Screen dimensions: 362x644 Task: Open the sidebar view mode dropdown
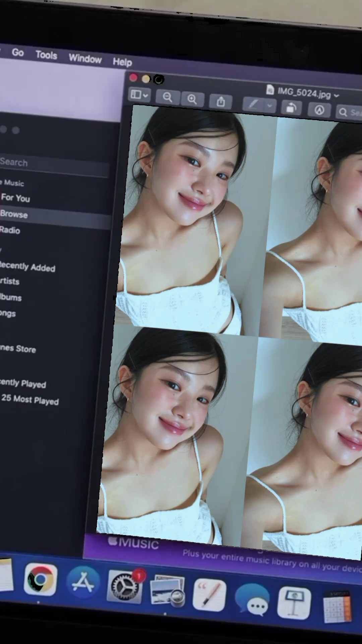pos(139,95)
